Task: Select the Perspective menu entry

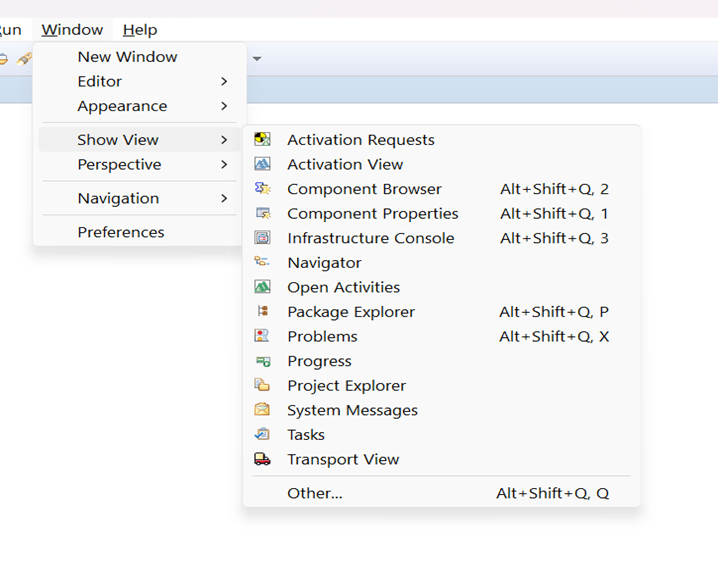Action: click(139, 164)
